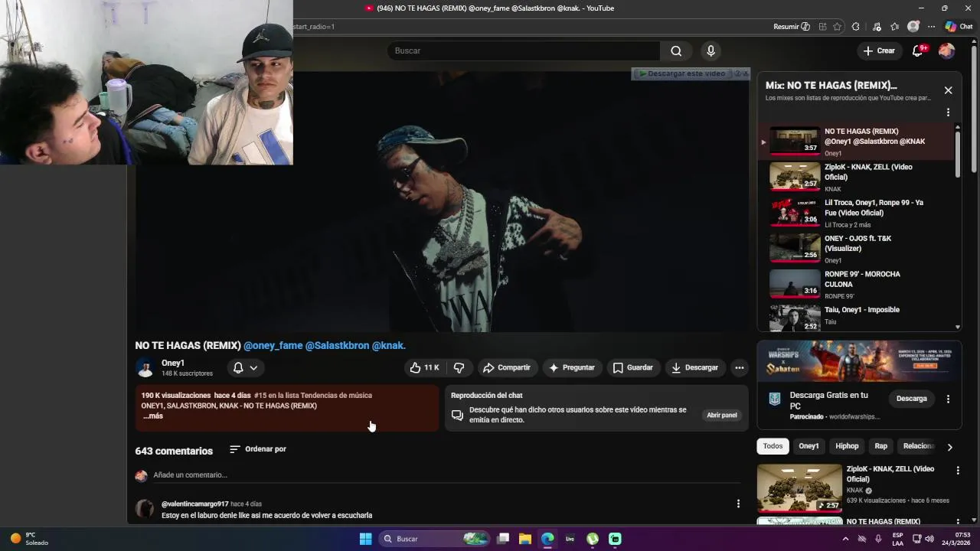Open File Explorer from taskbar
Viewport: 980px width, 551px height.
coord(525,539)
